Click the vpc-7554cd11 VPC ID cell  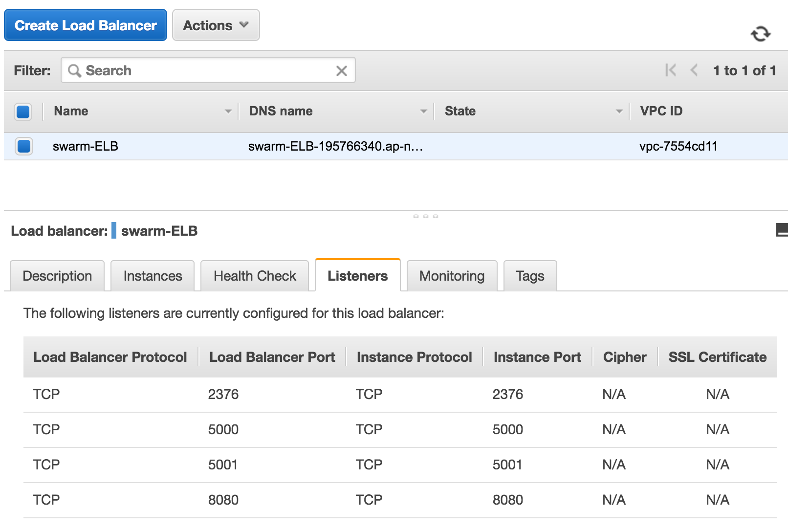coord(679,146)
